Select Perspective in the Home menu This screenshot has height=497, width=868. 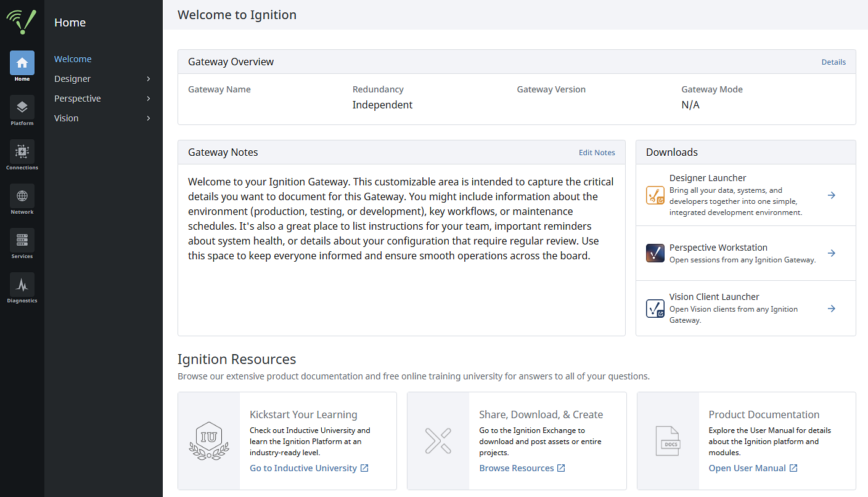click(x=78, y=99)
